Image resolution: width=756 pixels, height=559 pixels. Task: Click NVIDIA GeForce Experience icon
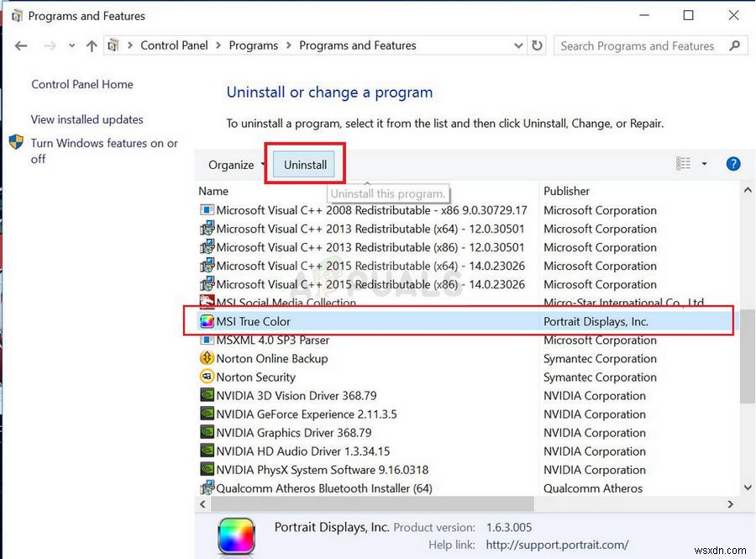click(207, 414)
